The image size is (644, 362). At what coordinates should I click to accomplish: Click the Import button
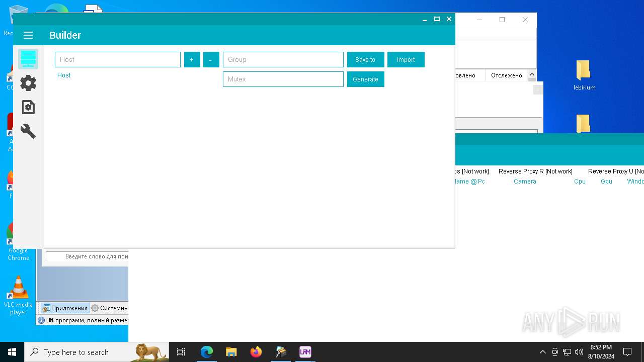tap(406, 59)
